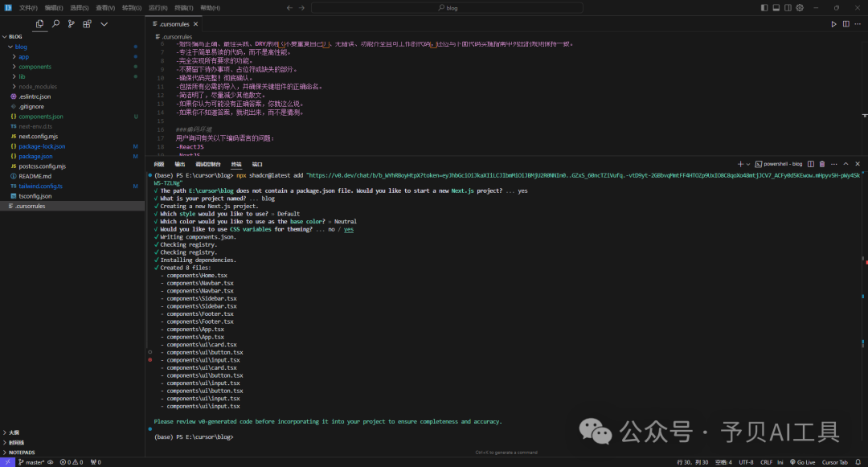Toggle the bottom panel visibility
This screenshot has width=868, height=467.
click(x=776, y=8)
